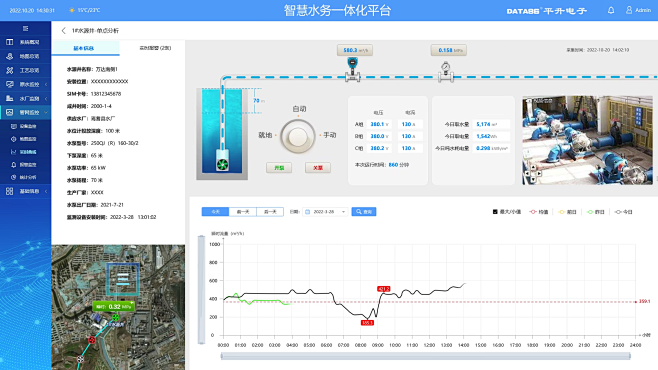Open the pump room camera video feed
The width and height of the screenshot is (658, 370).
(x=588, y=140)
